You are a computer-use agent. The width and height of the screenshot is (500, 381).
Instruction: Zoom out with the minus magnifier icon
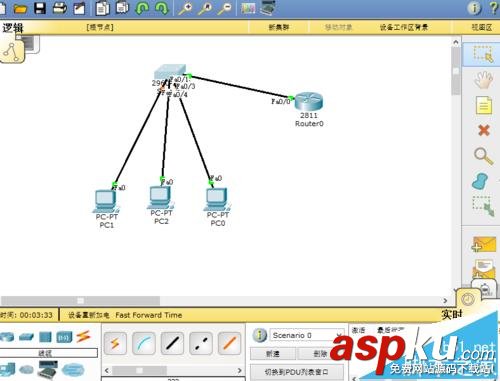pos(224,8)
